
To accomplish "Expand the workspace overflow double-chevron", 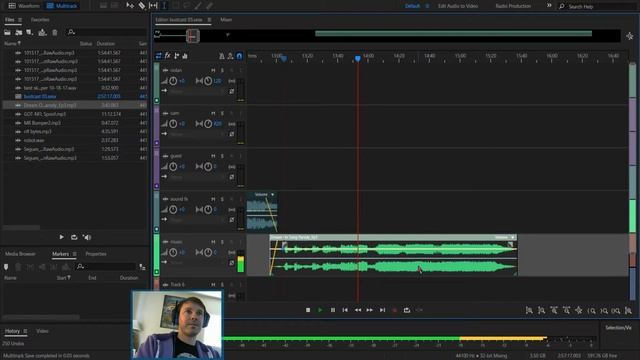I will pyautogui.click(x=549, y=6).
